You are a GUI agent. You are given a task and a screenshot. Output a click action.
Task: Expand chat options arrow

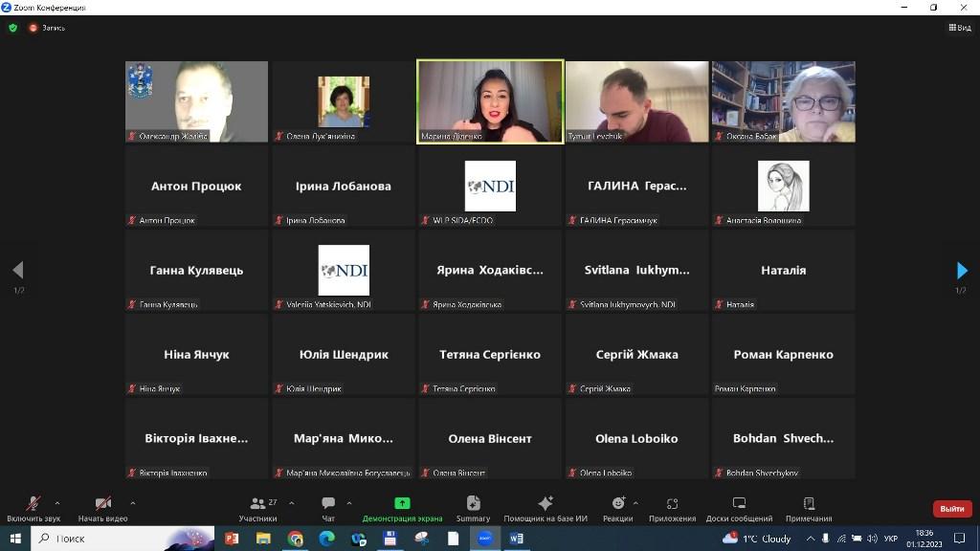pyautogui.click(x=348, y=503)
